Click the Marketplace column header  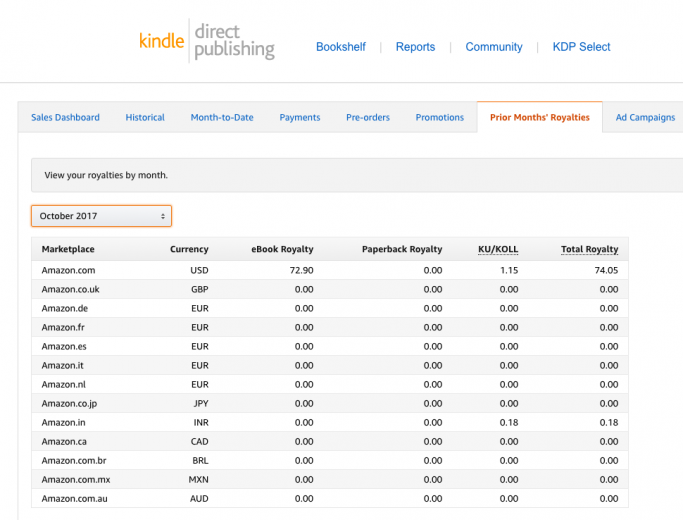point(68,249)
